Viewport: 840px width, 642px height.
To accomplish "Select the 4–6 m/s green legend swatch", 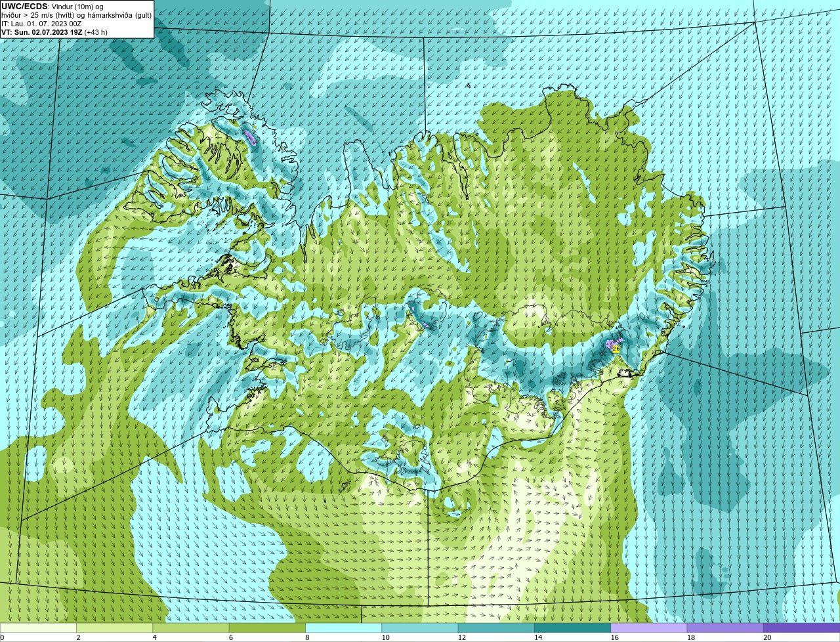I will tap(191, 628).
